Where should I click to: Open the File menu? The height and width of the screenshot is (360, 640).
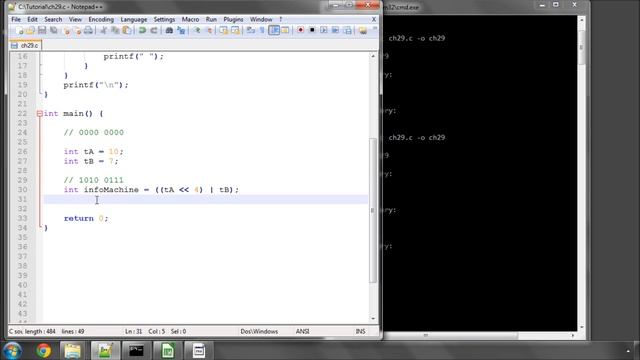pos(16,19)
